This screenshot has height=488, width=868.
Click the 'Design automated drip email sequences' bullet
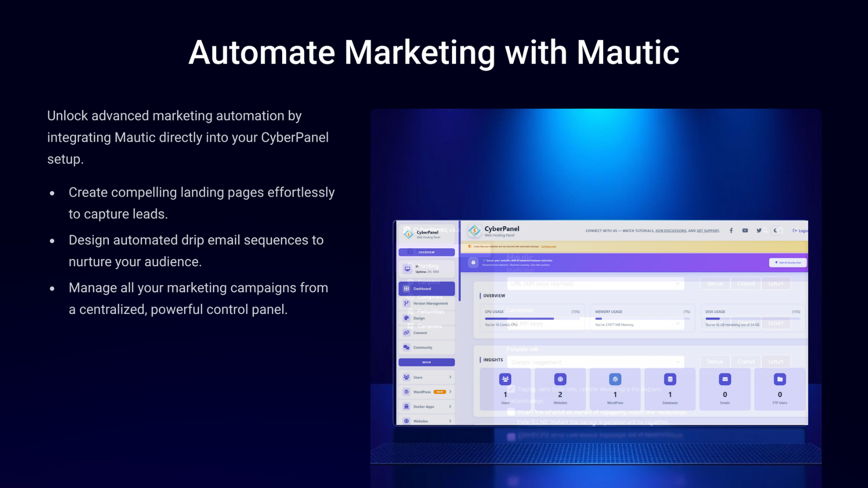pyautogui.click(x=196, y=251)
